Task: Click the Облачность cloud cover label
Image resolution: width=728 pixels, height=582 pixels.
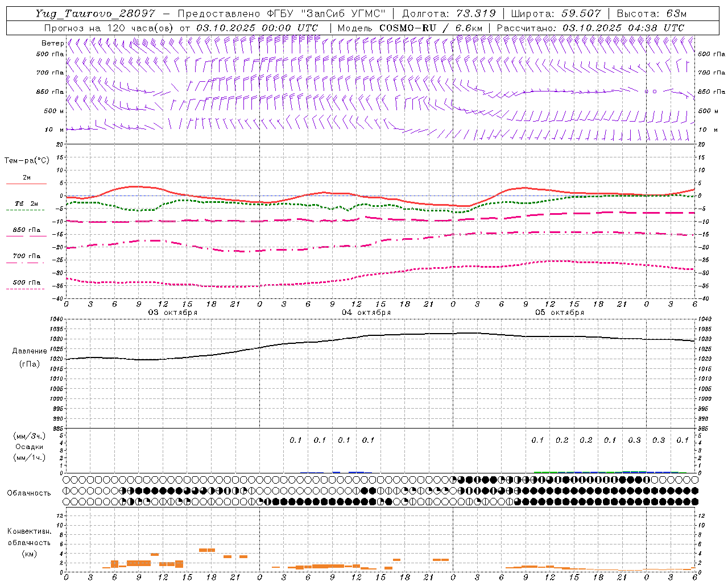Action: coord(29,493)
